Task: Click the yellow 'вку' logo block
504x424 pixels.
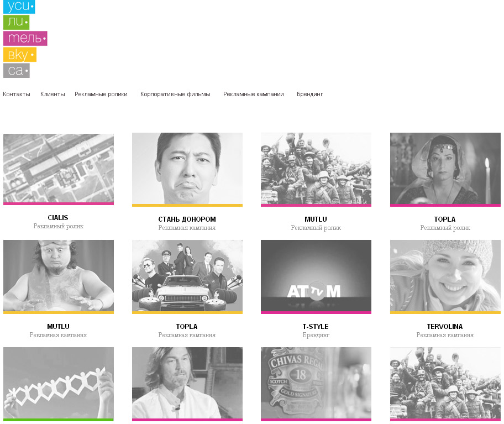Action: tap(19, 54)
